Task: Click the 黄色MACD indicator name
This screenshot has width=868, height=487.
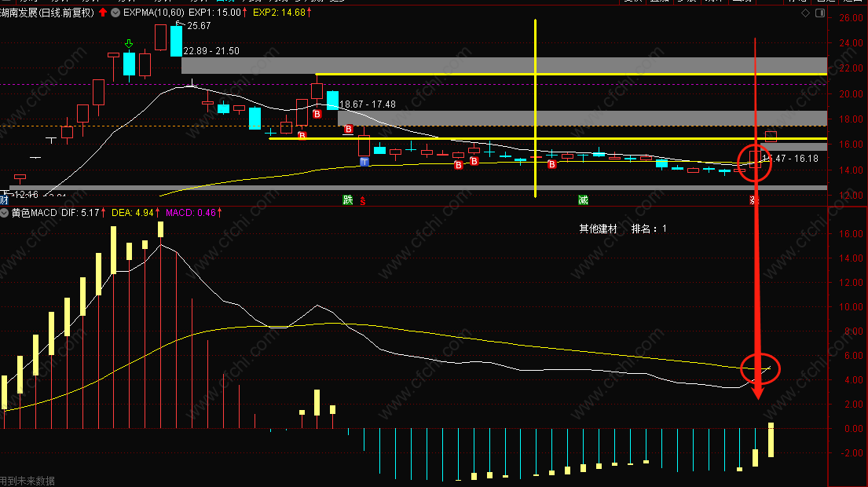Action: point(35,213)
